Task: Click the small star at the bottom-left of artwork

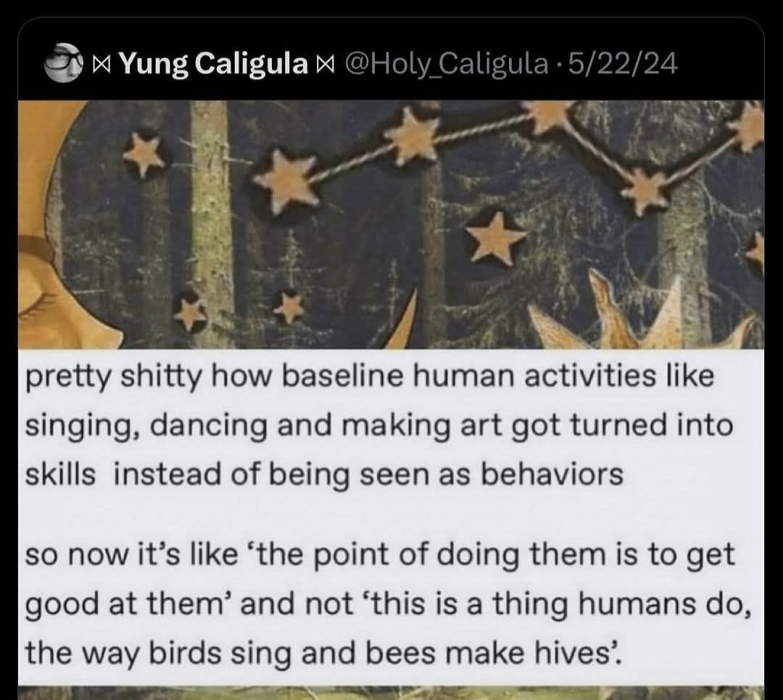Action: 191,310
